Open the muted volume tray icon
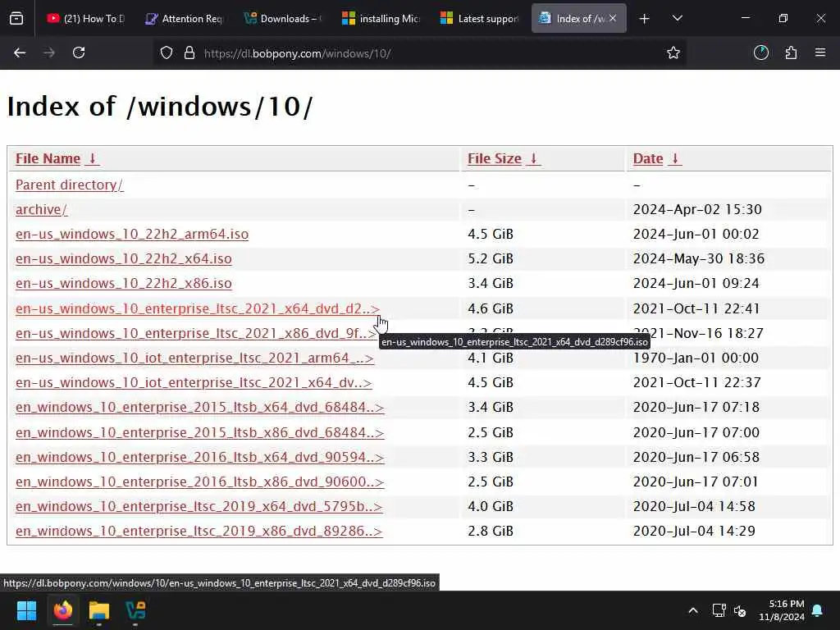Viewport: 840px width, 630px height. 740,610
